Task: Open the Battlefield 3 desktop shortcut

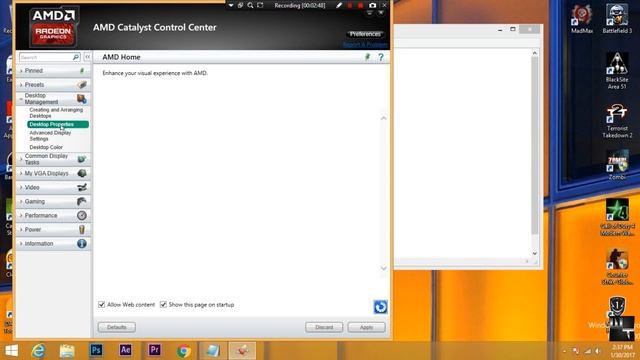Action: click(x=617, y=19)
